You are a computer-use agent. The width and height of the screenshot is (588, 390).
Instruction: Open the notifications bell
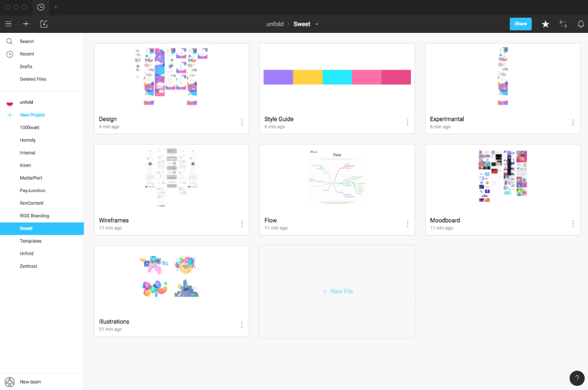coord(581,24)
